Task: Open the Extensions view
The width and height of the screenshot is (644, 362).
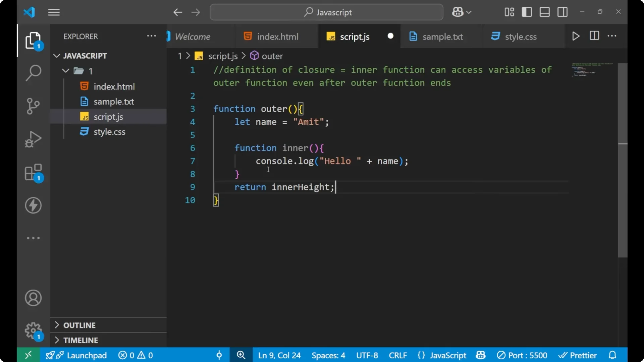Action: pos(33,172)
